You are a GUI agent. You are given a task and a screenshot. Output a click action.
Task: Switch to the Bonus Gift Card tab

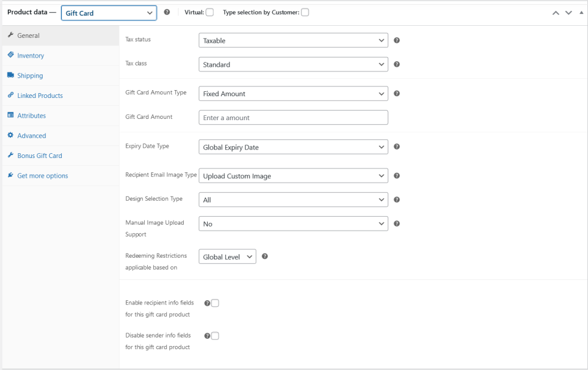click(40, 156)
